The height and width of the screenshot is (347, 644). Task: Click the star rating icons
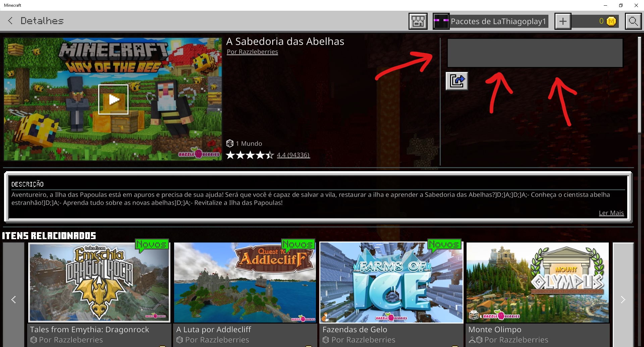point(250,155)
